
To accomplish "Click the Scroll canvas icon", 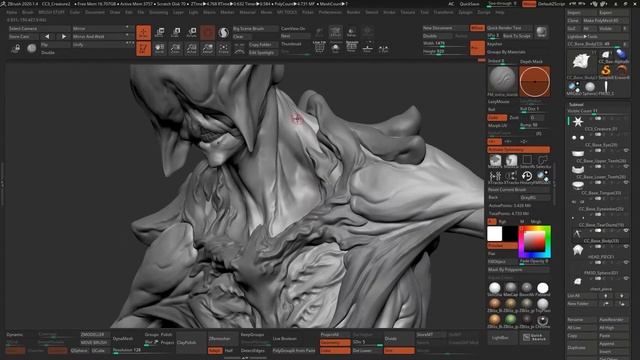I will (160, 49).
